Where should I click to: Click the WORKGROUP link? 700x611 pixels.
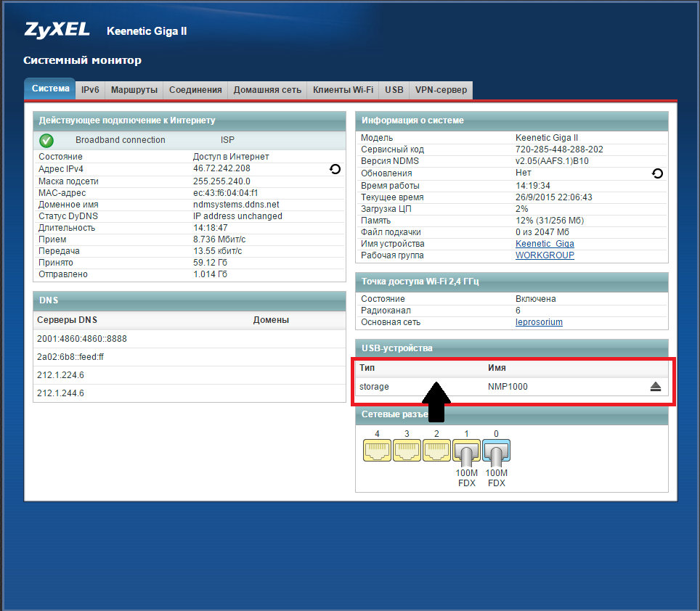click(545, 255)
